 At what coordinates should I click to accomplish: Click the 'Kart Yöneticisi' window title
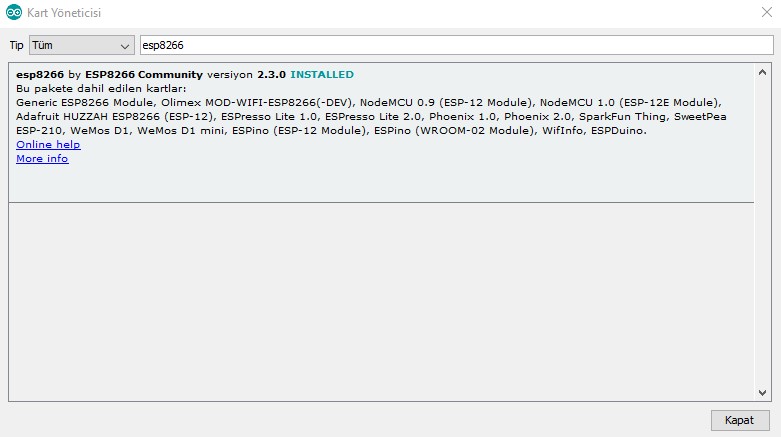tap(64, 13)
